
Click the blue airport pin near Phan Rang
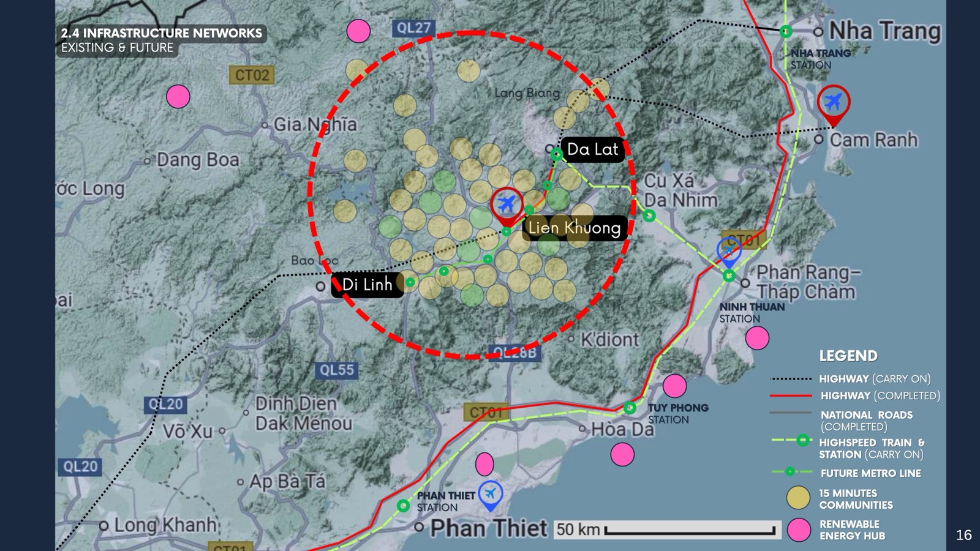729,253
